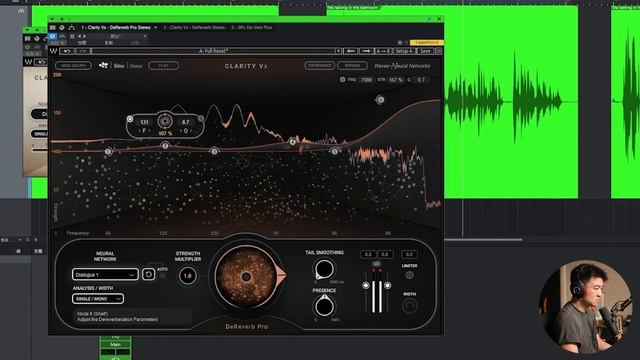
Task: Toggle the Auto neural network checkbox
Action: click(x=162, y=276)
